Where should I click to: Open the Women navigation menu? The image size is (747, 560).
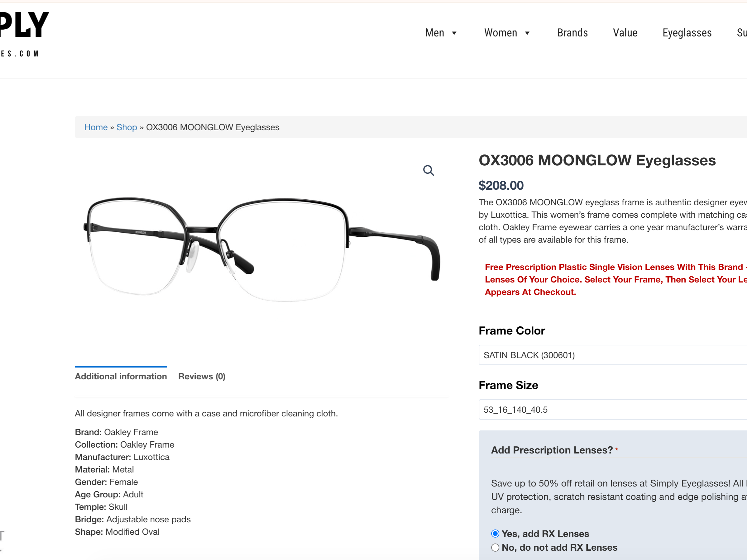click(500, 33)
